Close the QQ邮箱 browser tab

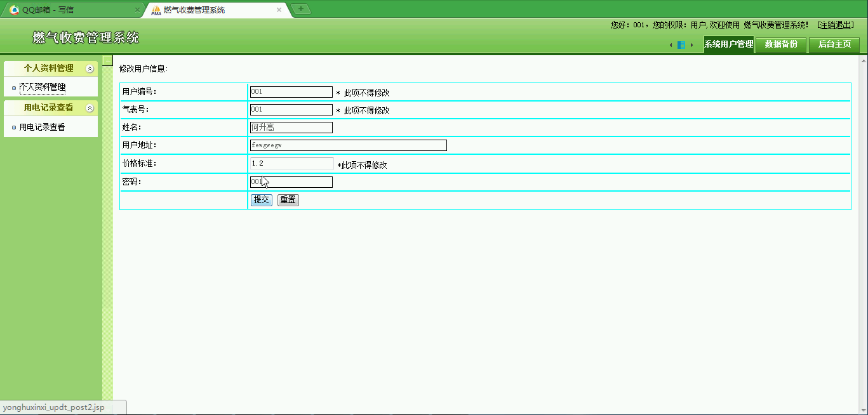(x=137, y=10)
